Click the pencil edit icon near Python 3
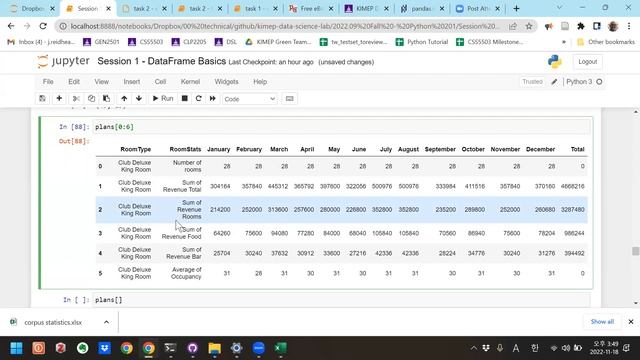This screenshot has width=640, height=360. pyautogui.click(x=554, y=82)
